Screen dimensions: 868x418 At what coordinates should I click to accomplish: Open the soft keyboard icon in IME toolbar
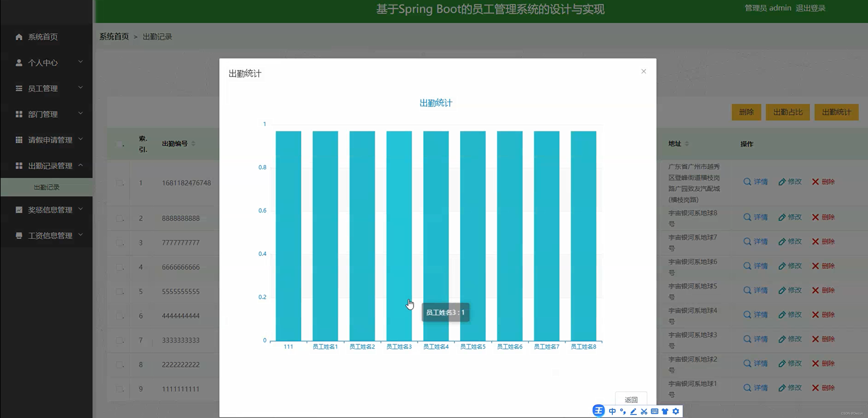[x=654, y=411]
